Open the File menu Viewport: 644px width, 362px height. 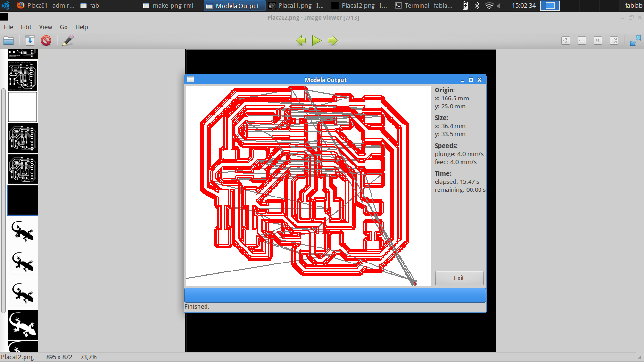8,27
